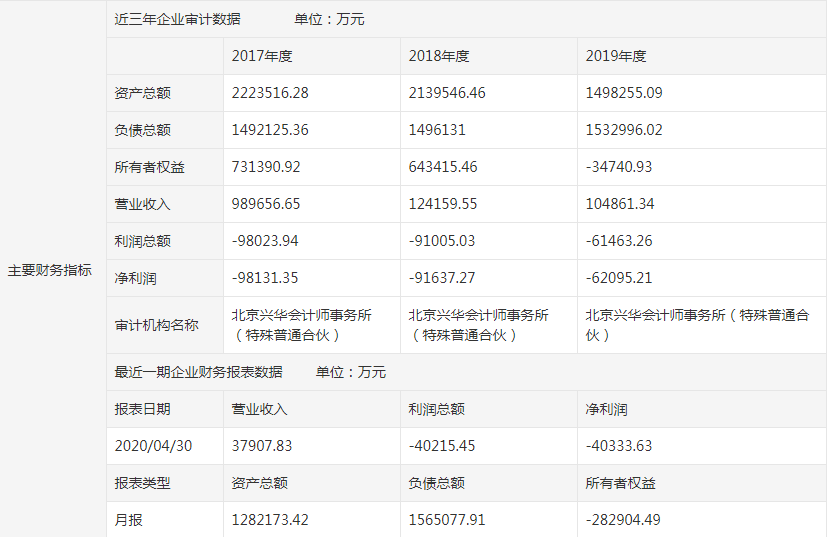Select the date 2020/04/30

click(153, 446)
